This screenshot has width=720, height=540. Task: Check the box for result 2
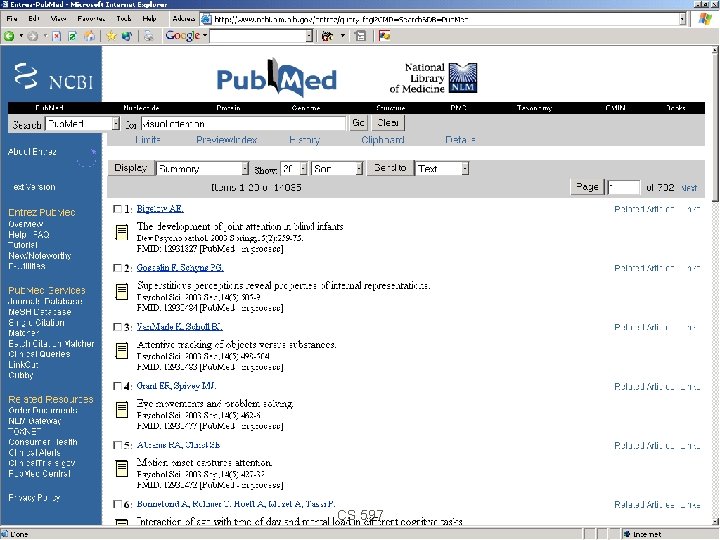117,268
